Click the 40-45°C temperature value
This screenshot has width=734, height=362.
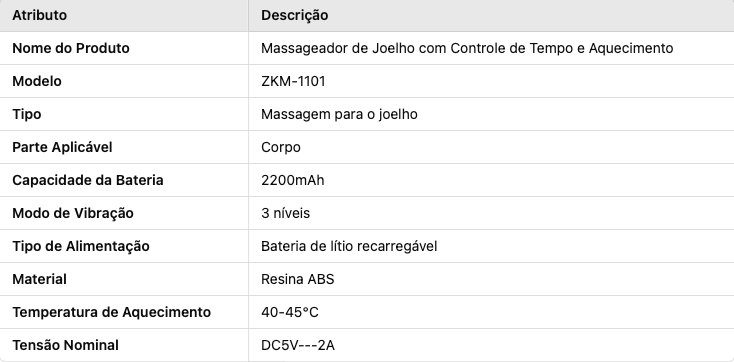[x=290, y=312]
